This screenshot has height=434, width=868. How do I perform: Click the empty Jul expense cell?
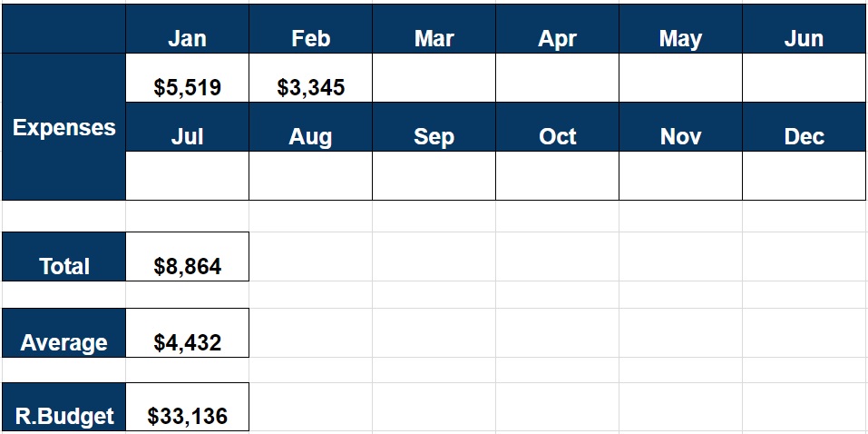pos(187,176)
